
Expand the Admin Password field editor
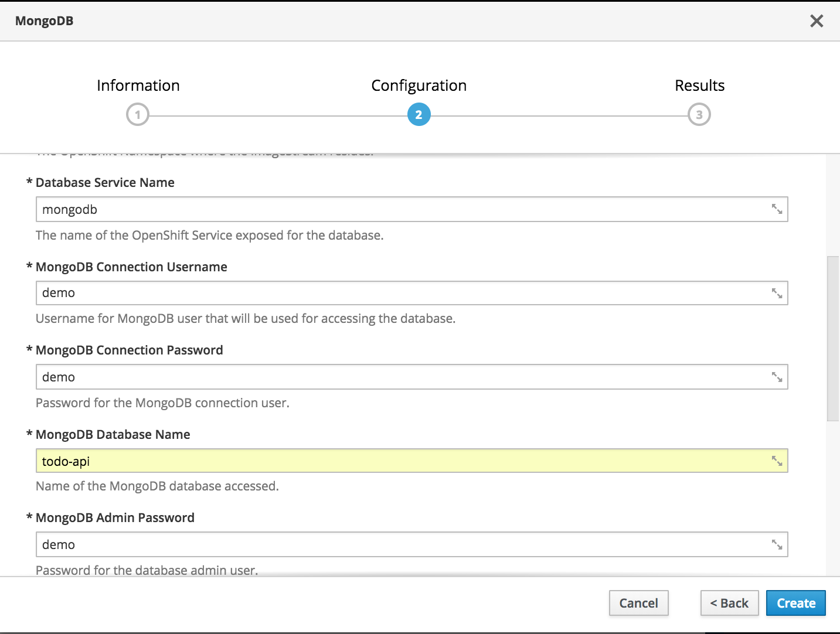coord(777,544)
